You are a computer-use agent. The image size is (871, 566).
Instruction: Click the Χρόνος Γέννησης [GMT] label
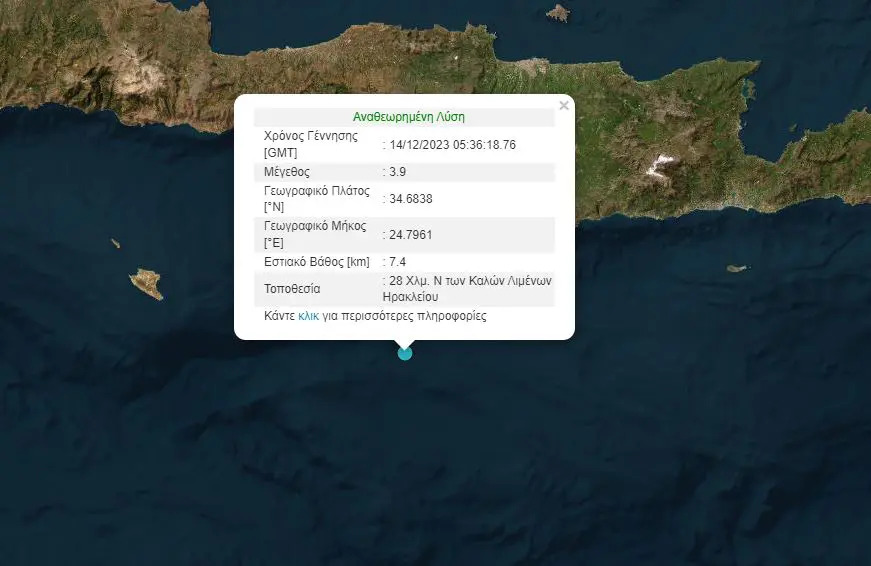click(310, 144)
